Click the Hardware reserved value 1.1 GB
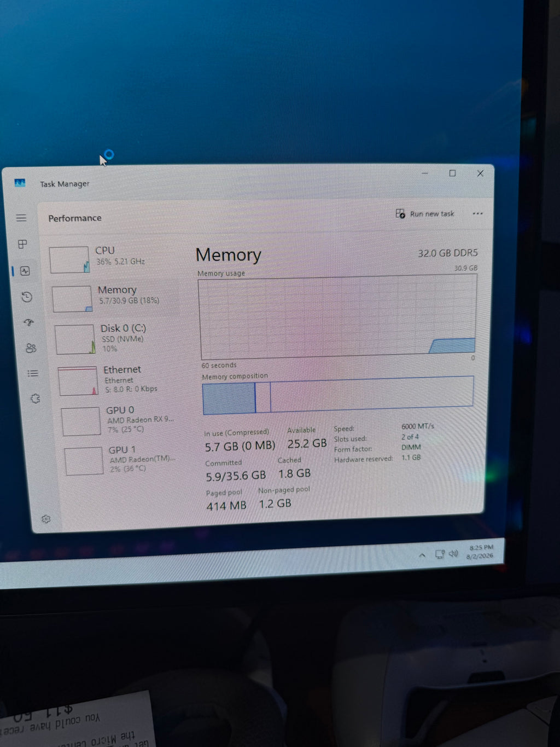The image size is (560, 747). coord(411,458)
